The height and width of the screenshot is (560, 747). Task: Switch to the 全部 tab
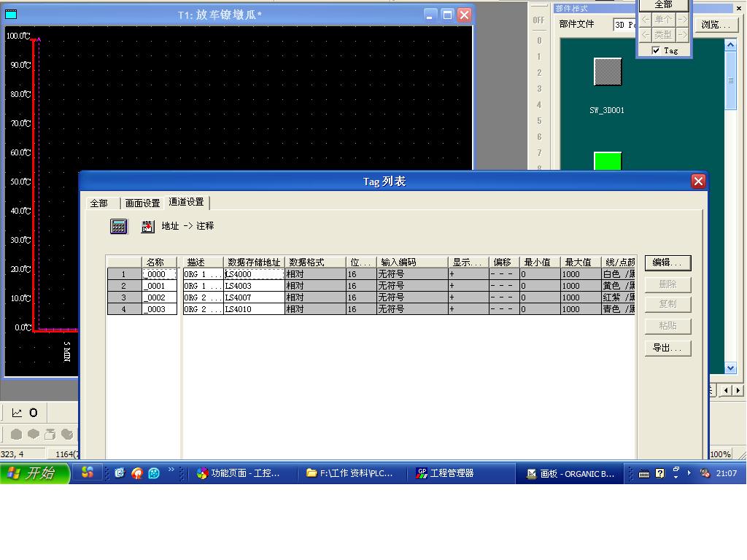(98, 203)
